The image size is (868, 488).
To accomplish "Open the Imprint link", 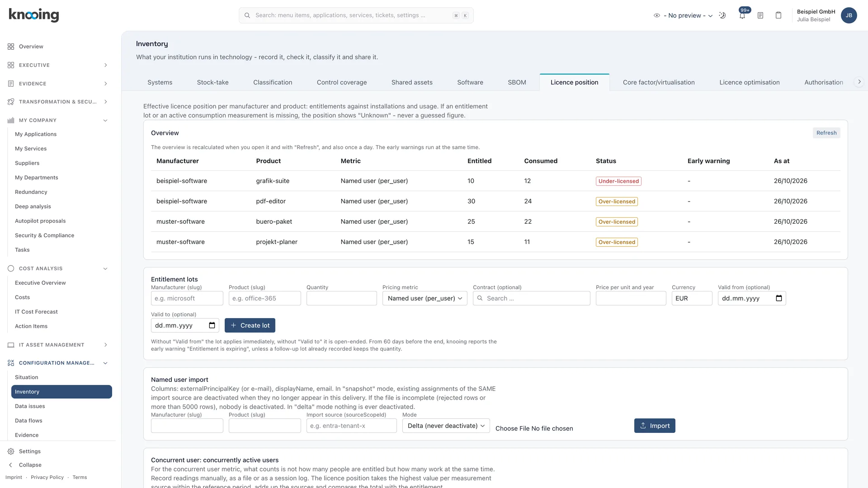I will click(14, 478).
